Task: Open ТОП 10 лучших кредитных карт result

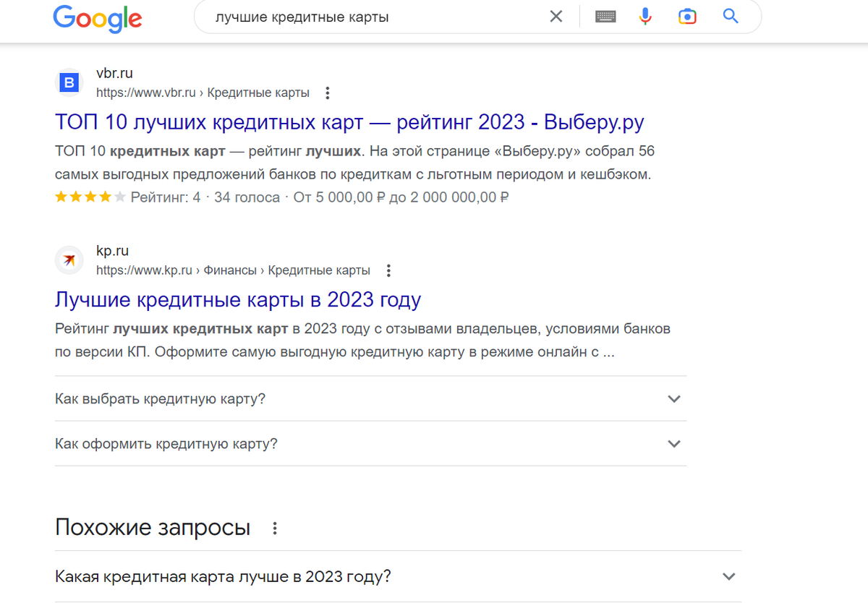Action: 349,121
